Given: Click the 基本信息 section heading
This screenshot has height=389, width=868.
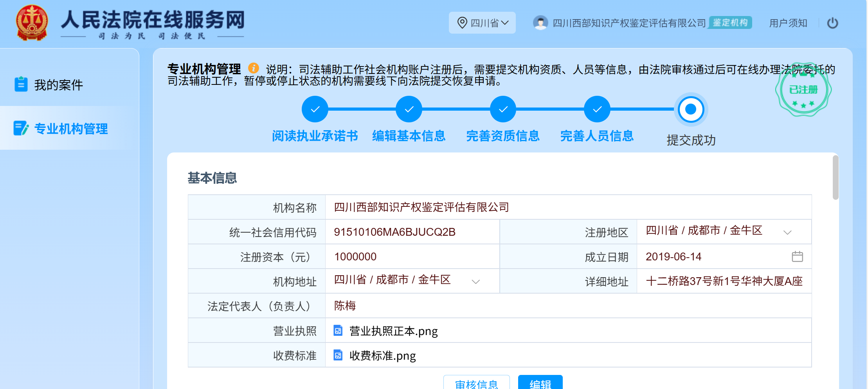Looking at the screenshot, I should coord(212,178).
